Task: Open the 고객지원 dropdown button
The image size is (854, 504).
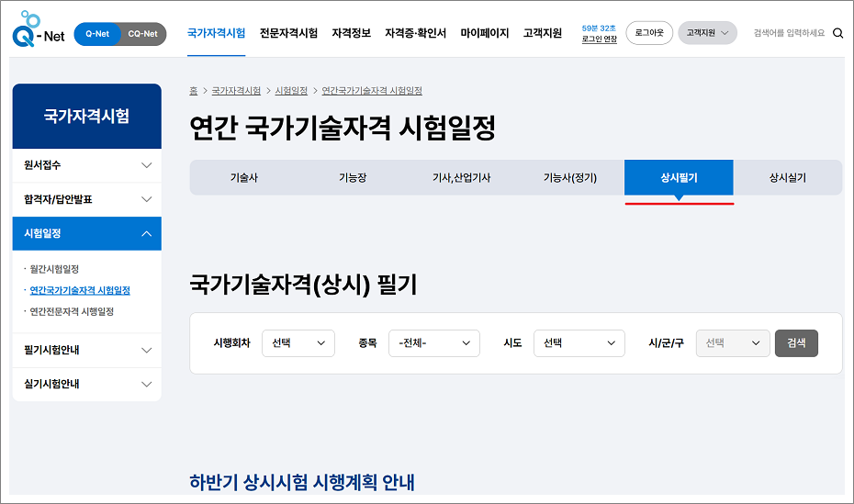Action: pyautogui.click(x=707, y=33)
